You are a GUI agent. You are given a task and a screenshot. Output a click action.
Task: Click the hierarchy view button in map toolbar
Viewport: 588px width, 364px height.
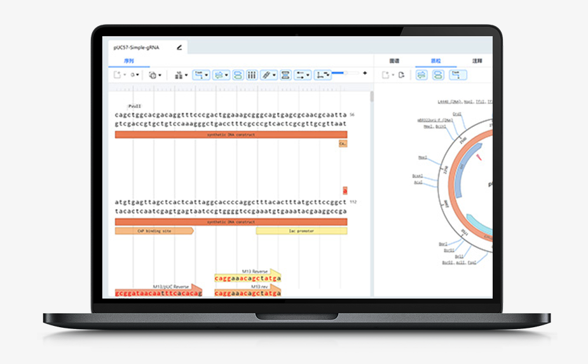(458, 75)
